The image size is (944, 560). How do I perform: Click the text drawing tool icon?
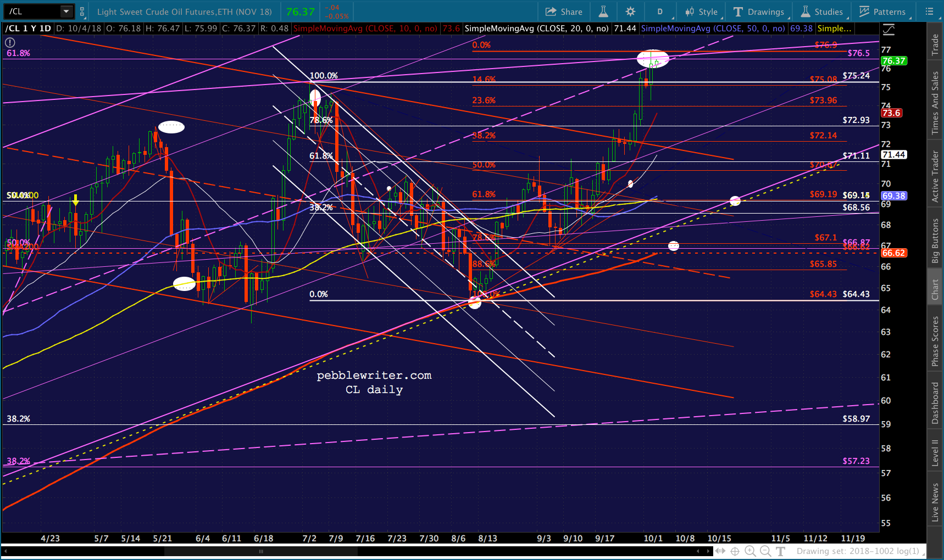(780, 551)
